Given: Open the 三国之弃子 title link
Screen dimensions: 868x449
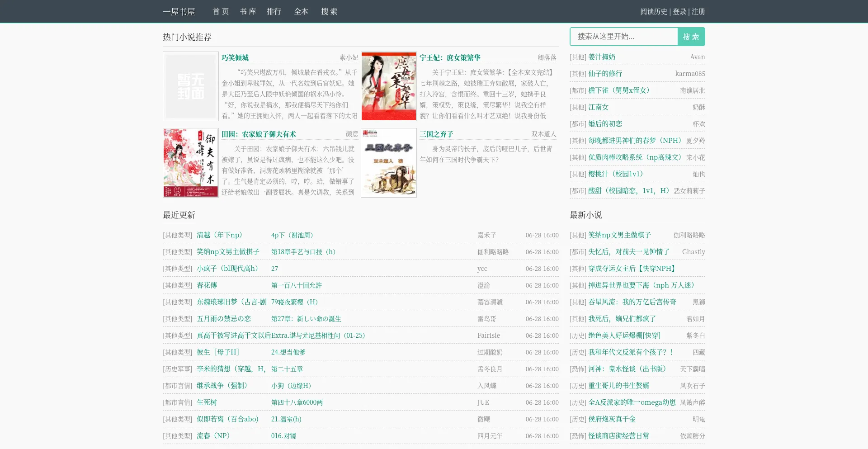Looking at the screenshot, I should point(436,134).
